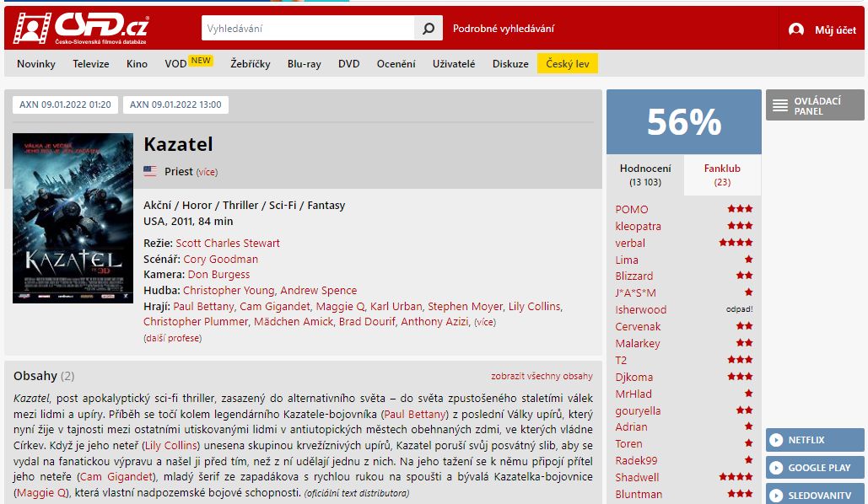This screenshot has height=504, width=868.
Task: Open actor Karl Urban
Action: pos(396,307)
